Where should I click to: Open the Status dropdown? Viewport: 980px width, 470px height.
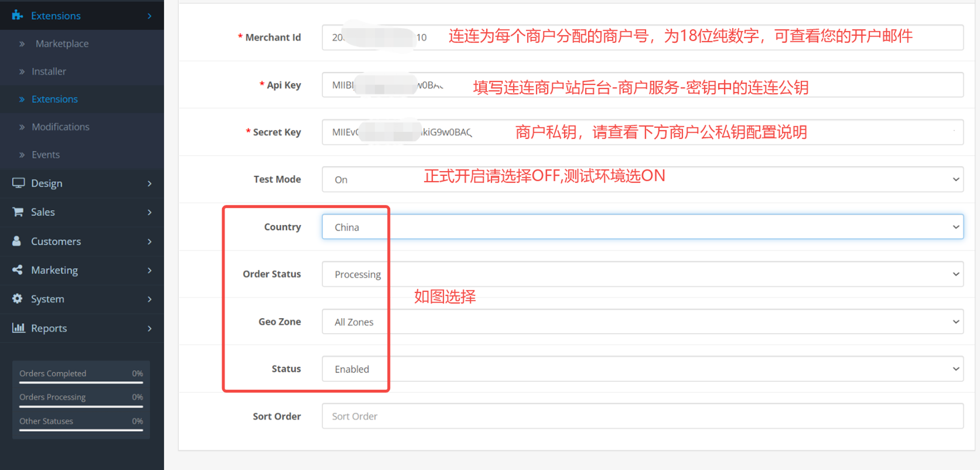point(642,369)
